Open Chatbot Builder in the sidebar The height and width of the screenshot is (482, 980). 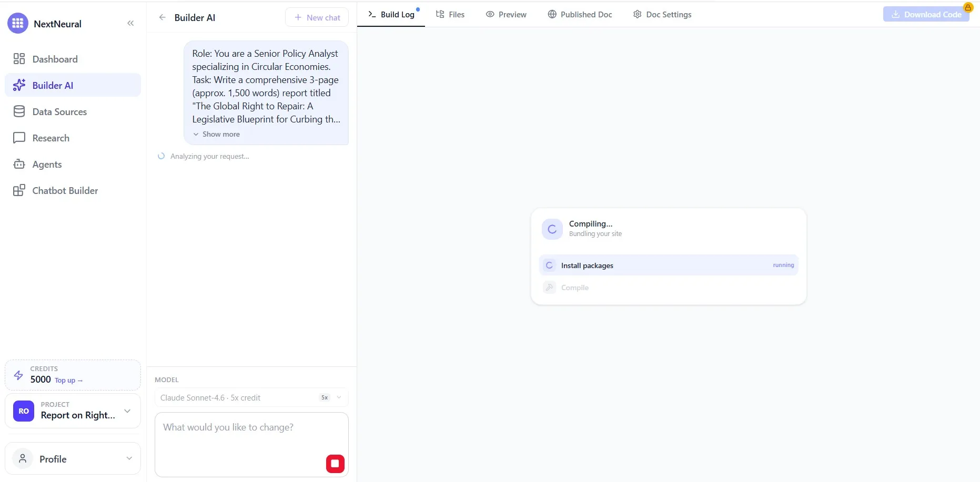(x=73, y=190)
